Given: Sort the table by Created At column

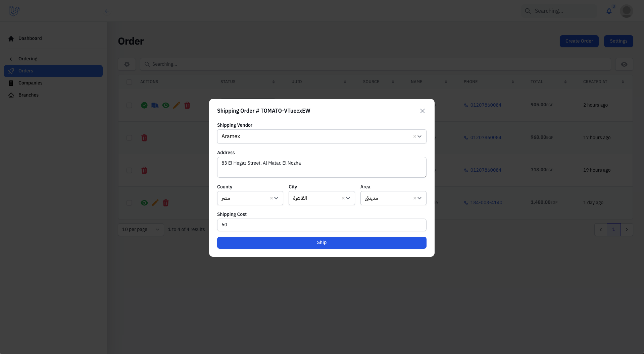Looking at the screenshot, I should tap(623, 82).
